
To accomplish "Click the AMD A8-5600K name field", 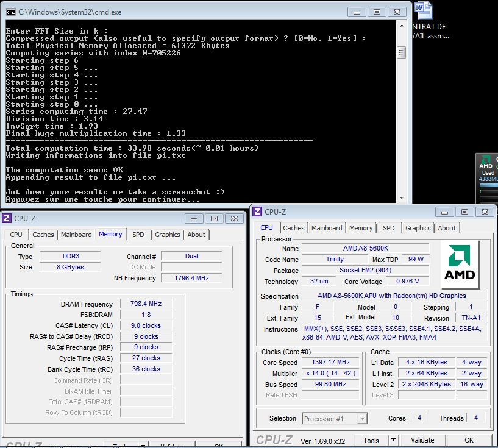I will [x=365, y=248].
